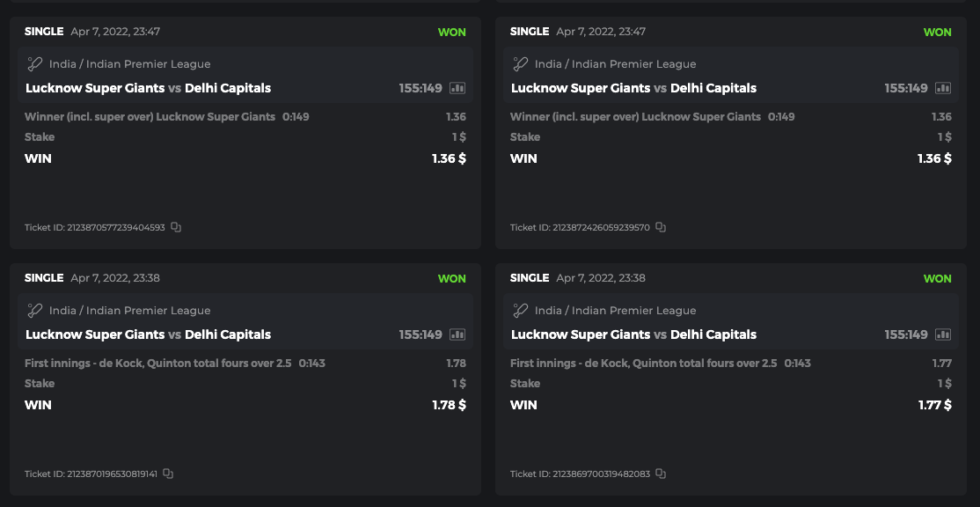This screenshot has width=980, height=507.
Task: Open match statistics icon on ticket 404593's bet
Action: click(x=457, y=88)
